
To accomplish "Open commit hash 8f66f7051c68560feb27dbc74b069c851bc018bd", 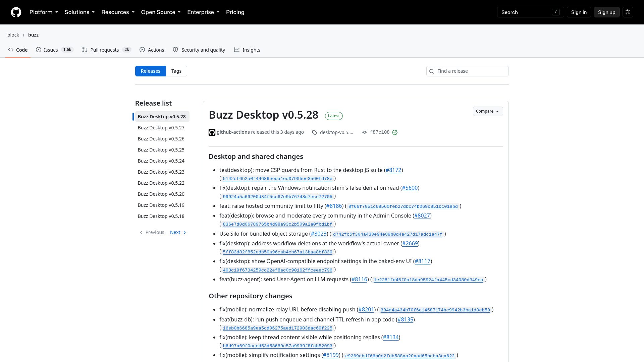I will click(x=403, y=206).
